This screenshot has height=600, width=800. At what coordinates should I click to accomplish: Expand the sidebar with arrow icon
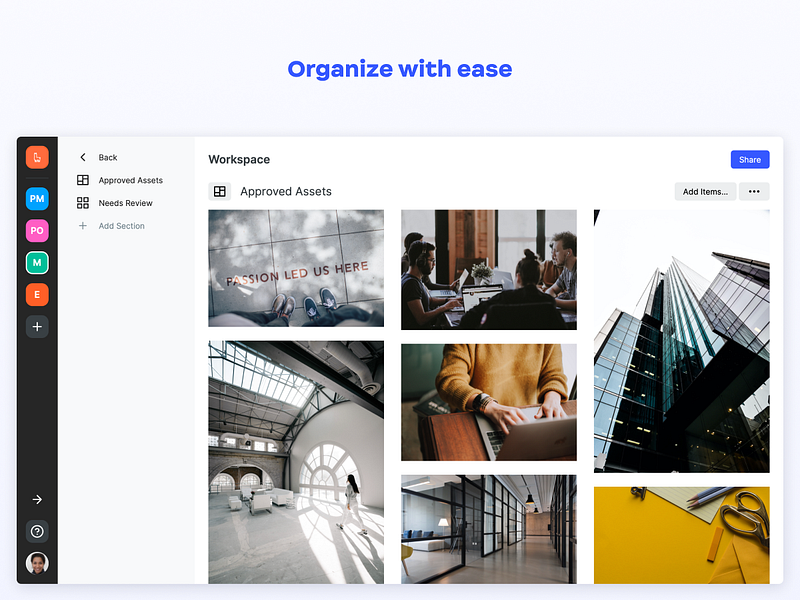pos(37,499)
